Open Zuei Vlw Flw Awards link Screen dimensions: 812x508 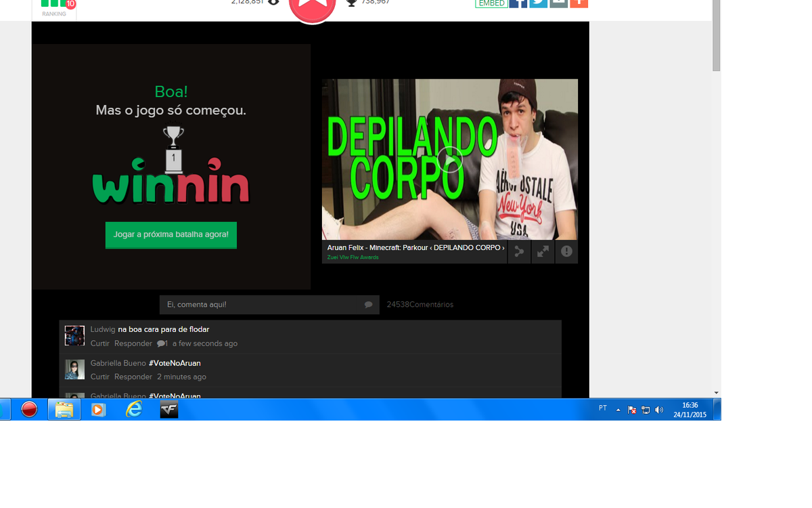coord(353,257)
